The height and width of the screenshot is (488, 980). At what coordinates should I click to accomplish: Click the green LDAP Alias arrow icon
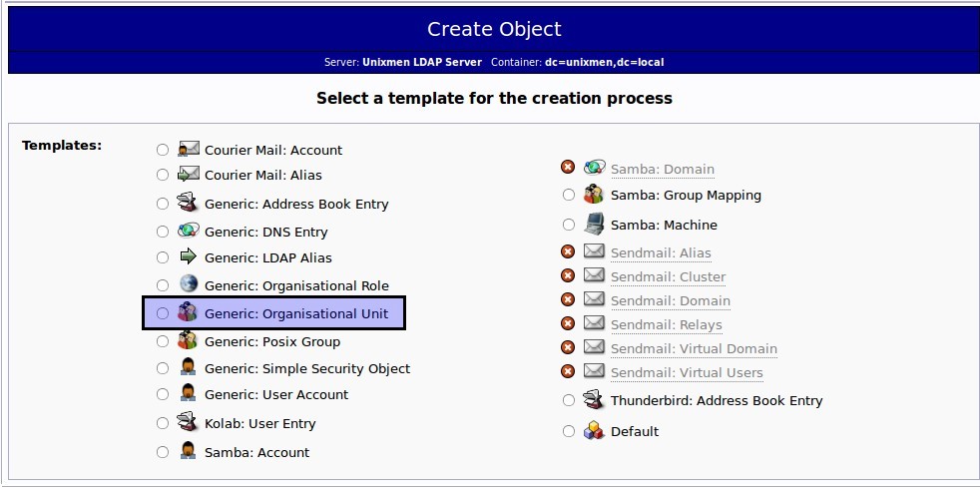coord(189,256)
